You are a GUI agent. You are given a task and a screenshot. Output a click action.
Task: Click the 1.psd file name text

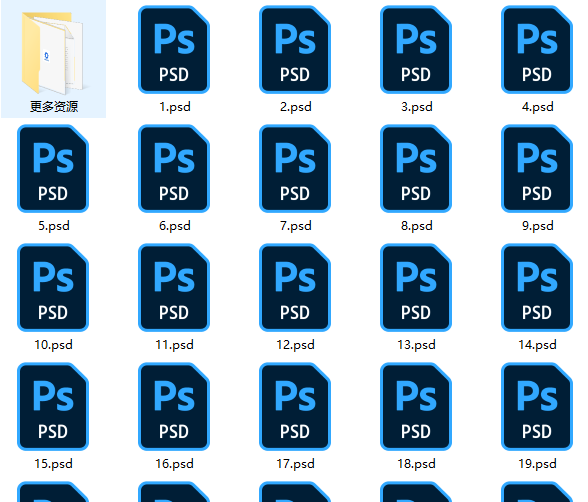[x=175, y=107]
